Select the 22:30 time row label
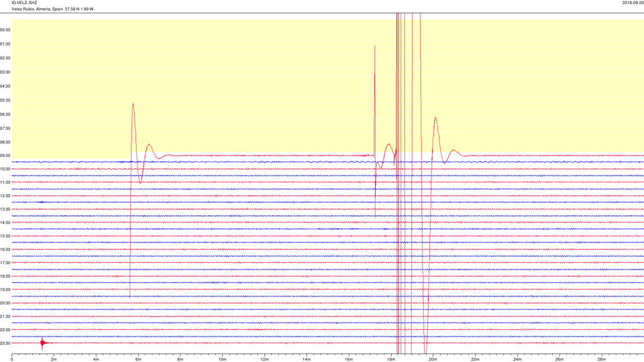 (x=5, y=330)
